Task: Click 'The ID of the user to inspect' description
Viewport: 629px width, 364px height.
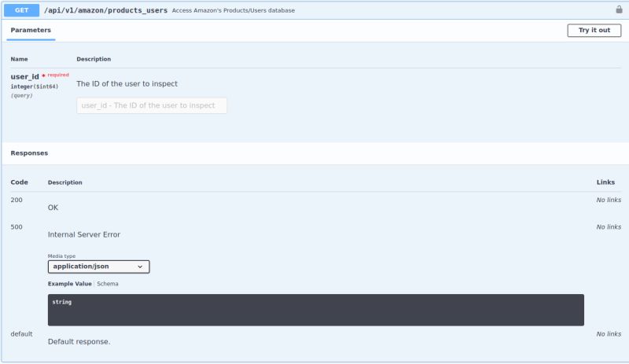Action: [127, 84]
